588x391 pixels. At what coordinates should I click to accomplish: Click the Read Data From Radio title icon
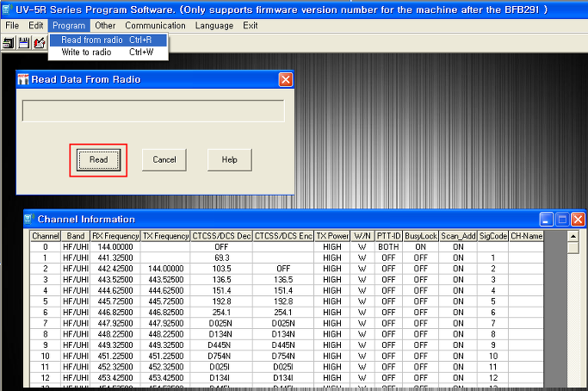23,79
